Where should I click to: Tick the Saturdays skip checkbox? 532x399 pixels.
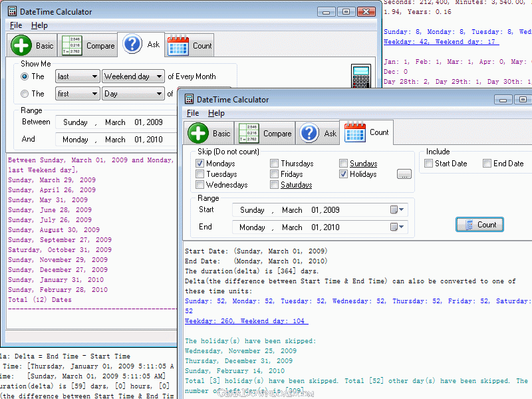[x=274, y=185]
